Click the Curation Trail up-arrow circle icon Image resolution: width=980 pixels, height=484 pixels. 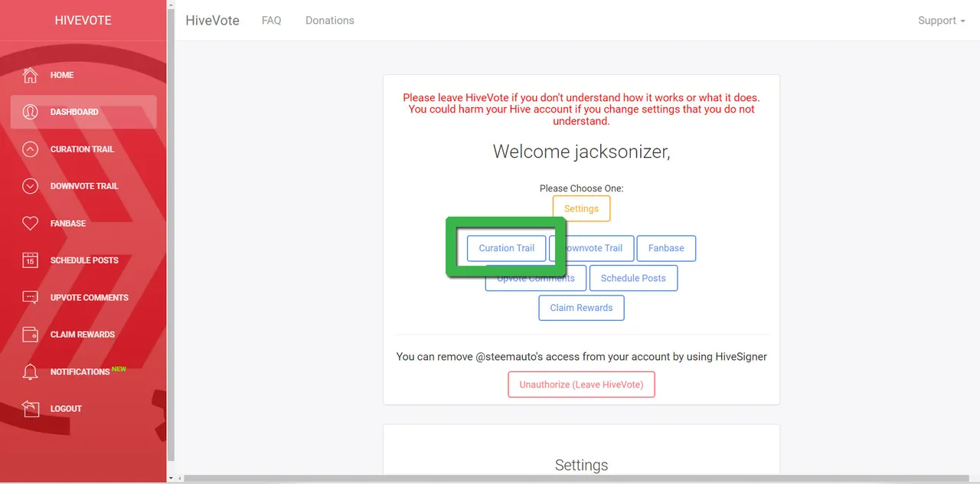[x=30, y=149]
